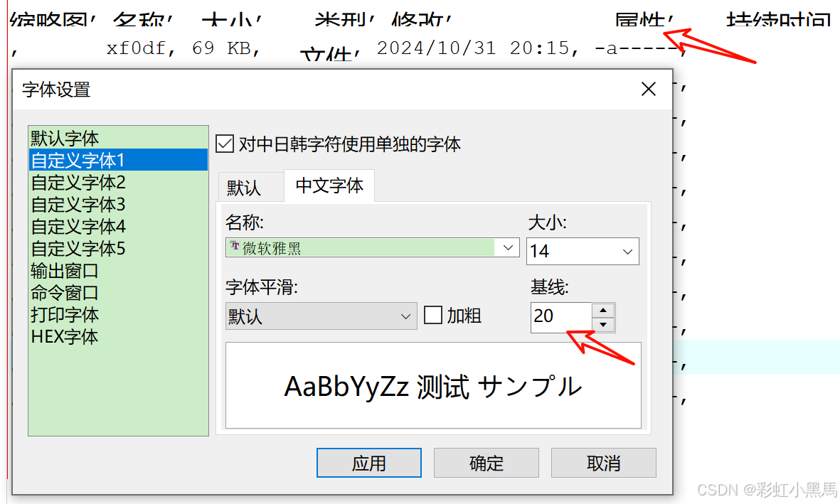Click the 基线 value field showing 20
This screenshot has height=504, width=840.
coord(561,317)
